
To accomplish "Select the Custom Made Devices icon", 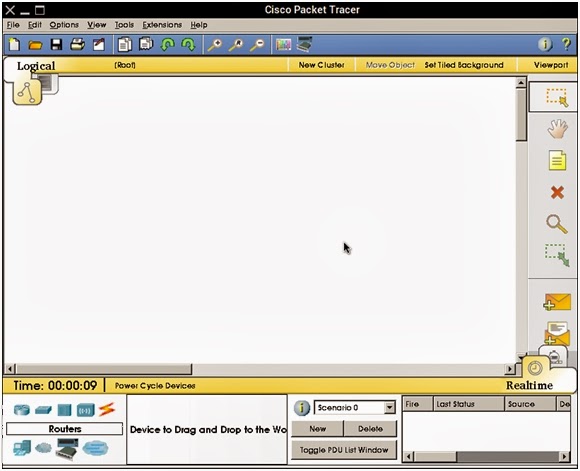I will pos(67,449).
